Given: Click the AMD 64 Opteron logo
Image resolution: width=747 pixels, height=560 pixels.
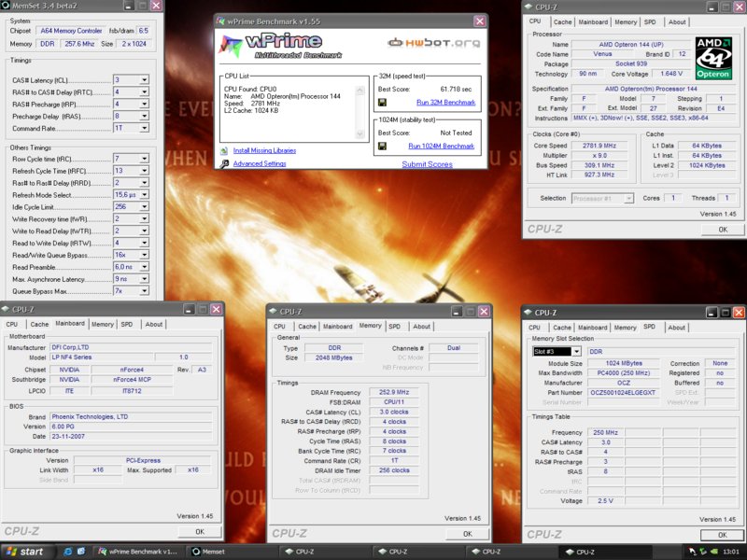Looking at the screenshot, I should click(713, 58).
